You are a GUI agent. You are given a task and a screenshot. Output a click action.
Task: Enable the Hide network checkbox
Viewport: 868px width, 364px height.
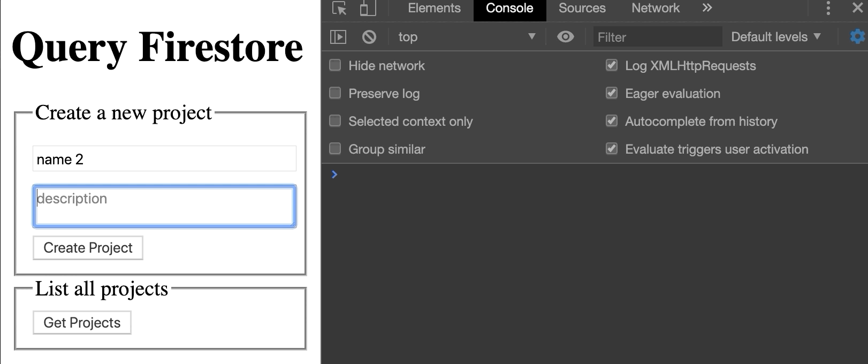click(x=335, y=65)
